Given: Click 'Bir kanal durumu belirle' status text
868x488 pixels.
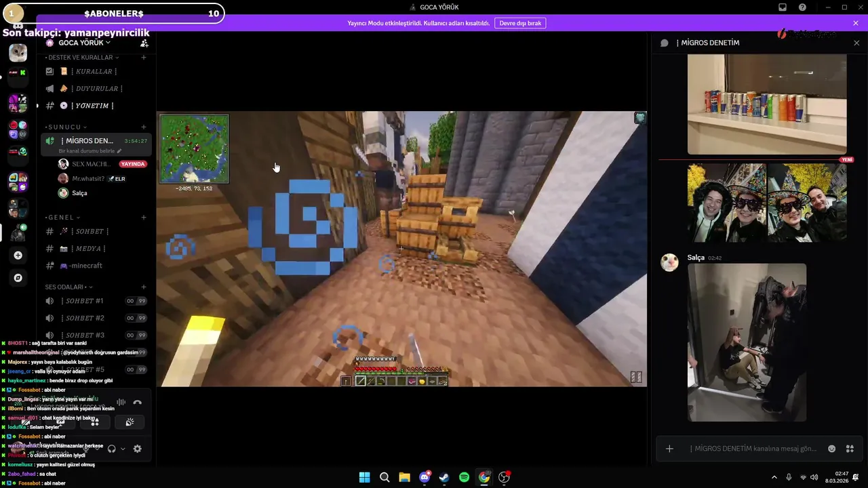Looking at the screenshot, I should (90, 151).
